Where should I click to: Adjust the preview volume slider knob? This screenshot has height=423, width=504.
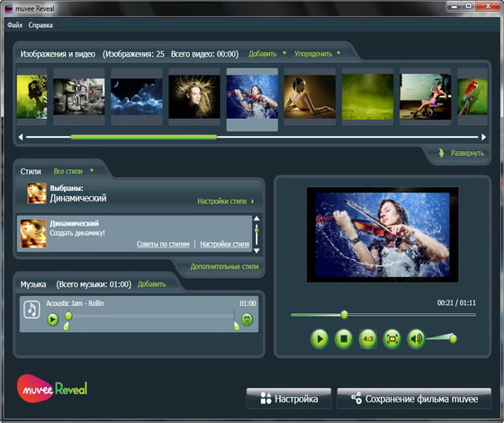point(453,338)
